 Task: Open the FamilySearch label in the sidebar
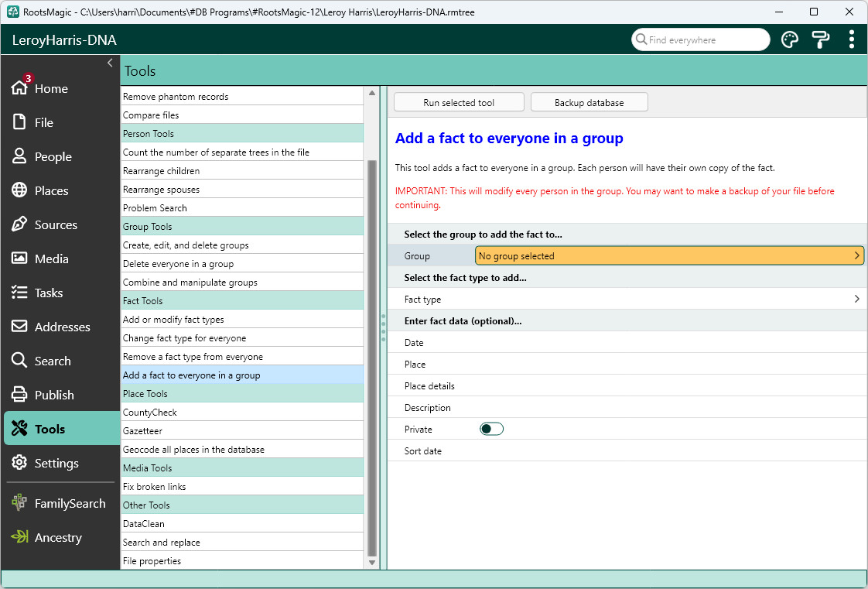click(x=70, y=503)
